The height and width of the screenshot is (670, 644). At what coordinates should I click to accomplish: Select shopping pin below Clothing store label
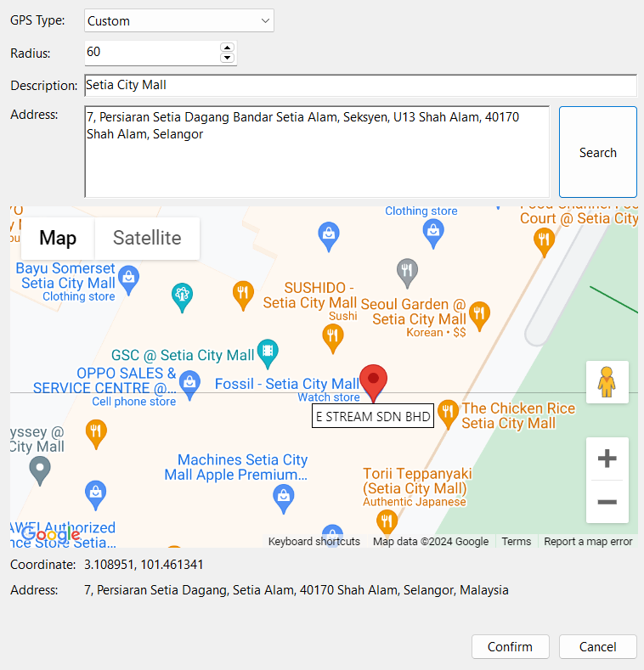tap(433, 234)
